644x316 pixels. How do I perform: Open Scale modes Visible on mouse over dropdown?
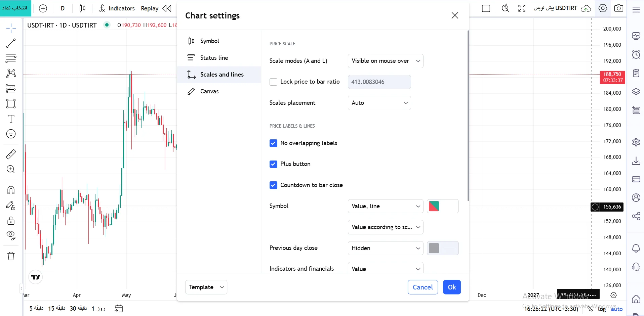386,61
